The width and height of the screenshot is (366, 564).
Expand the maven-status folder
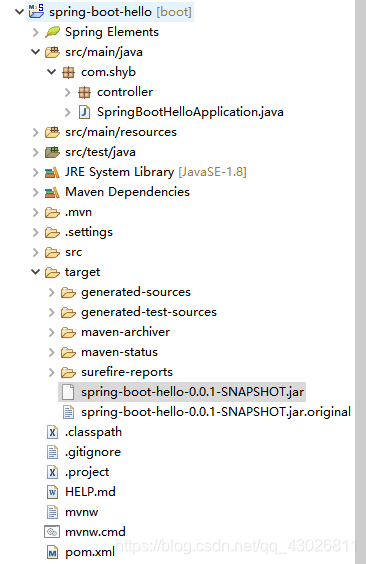tap(51, 352)
